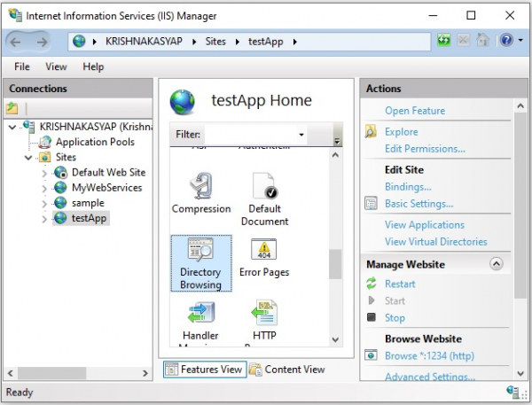Open the File menu
532x405 pixels.
point(22,66)
